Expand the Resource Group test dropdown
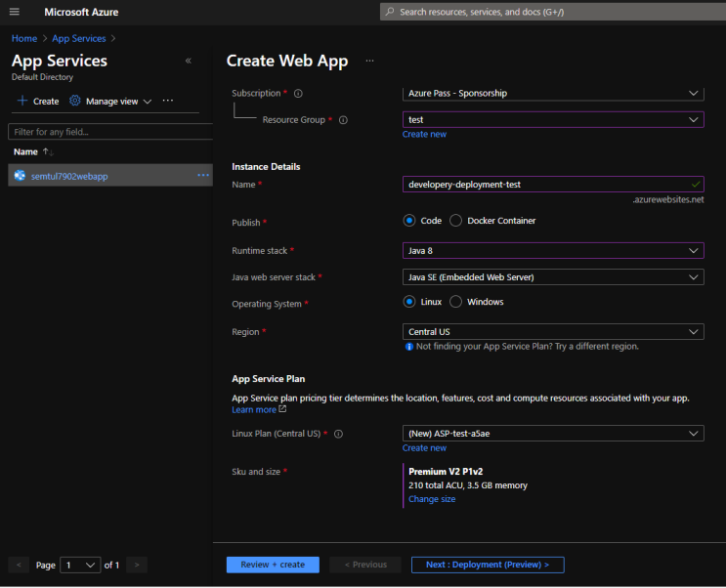The height and width of the screenshot is (588, 726). click(x=553, y=119)
